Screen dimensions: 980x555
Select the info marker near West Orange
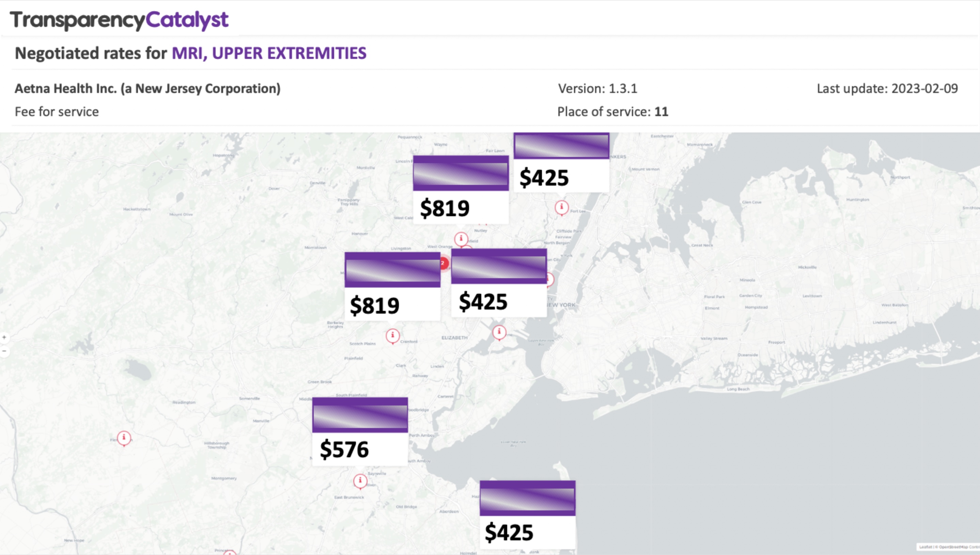pyautogui.click(x=461, y=239)
